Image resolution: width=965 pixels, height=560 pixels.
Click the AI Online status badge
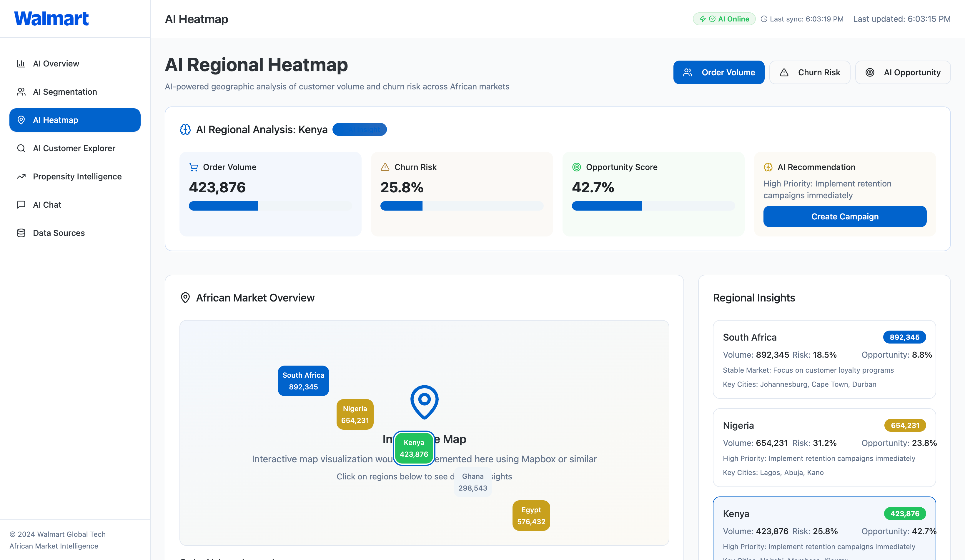click(724, 19)
